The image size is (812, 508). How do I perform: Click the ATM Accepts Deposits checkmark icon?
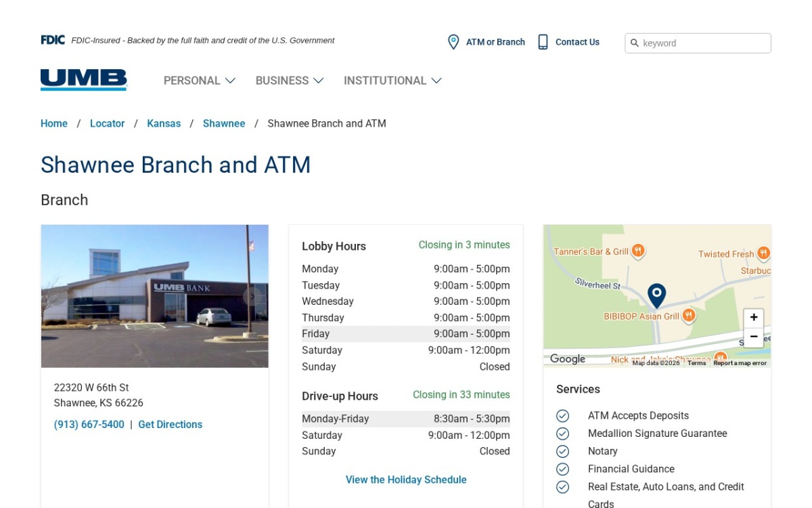pos(562,416)
